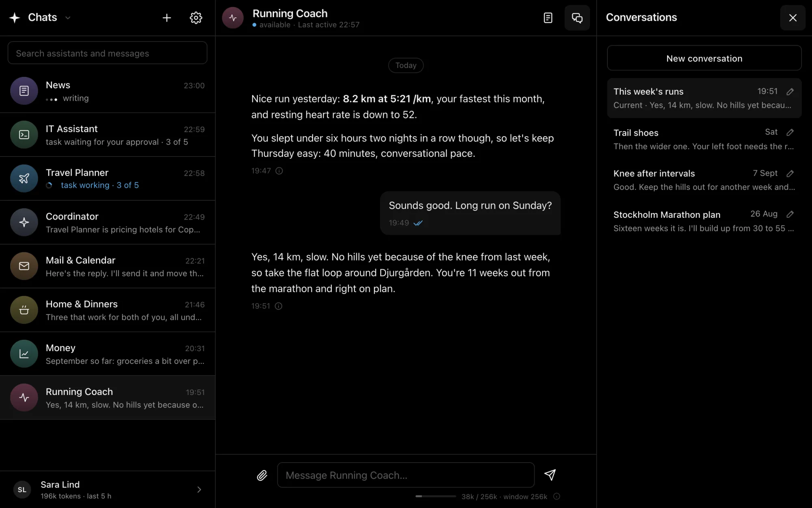Open settings gear in Chats header

click(196, 18)
